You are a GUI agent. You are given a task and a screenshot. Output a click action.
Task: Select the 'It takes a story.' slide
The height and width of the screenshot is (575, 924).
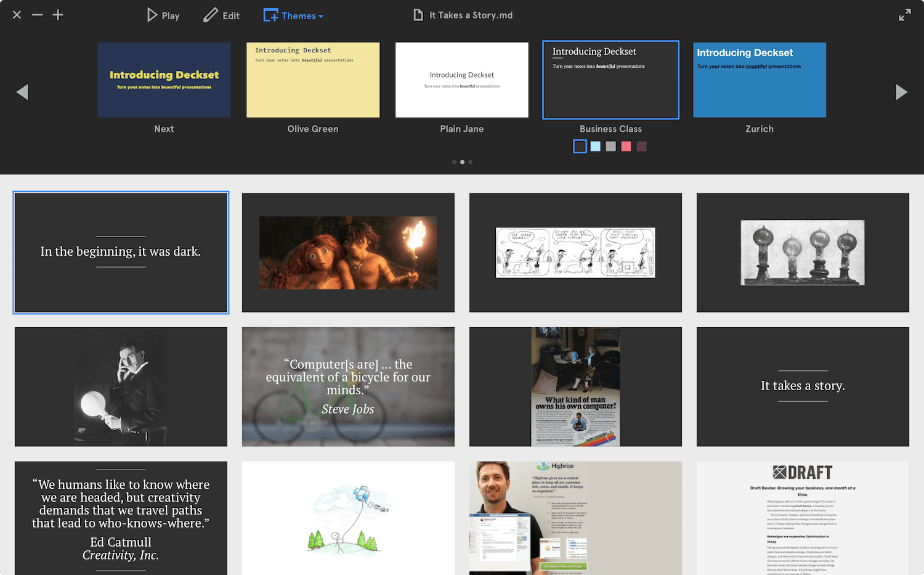803,386
